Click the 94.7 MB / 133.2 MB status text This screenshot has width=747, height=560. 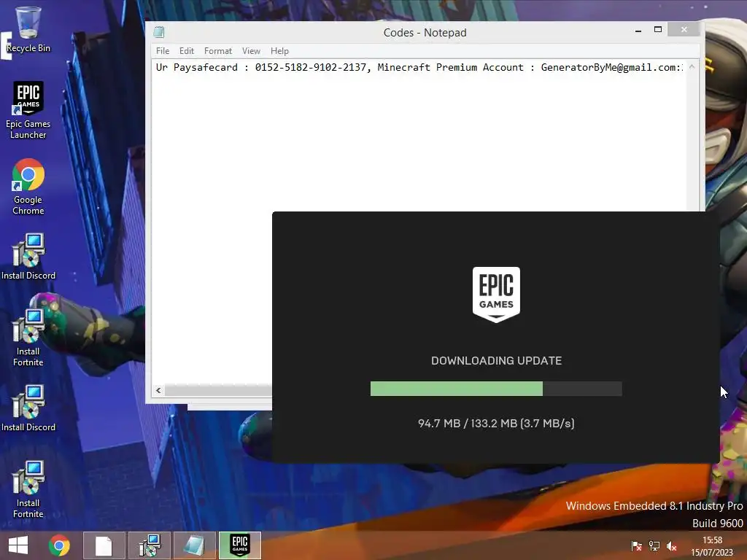(496, 424)
